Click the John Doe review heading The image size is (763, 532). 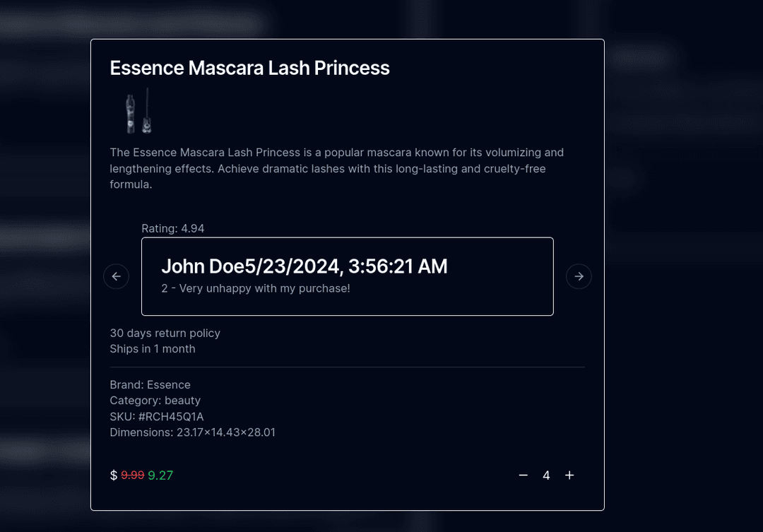click(x=304, y=266)
